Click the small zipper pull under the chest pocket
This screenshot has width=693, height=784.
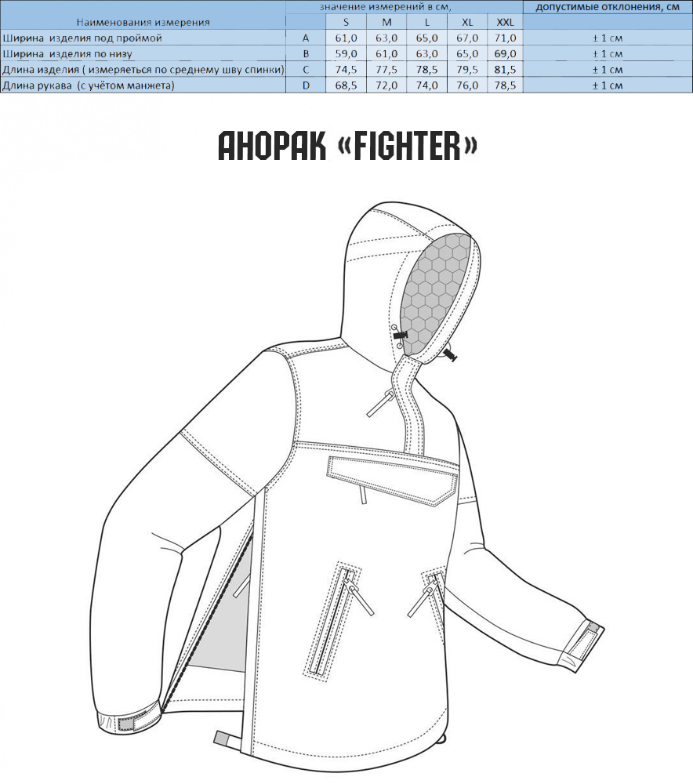(361, 492)
